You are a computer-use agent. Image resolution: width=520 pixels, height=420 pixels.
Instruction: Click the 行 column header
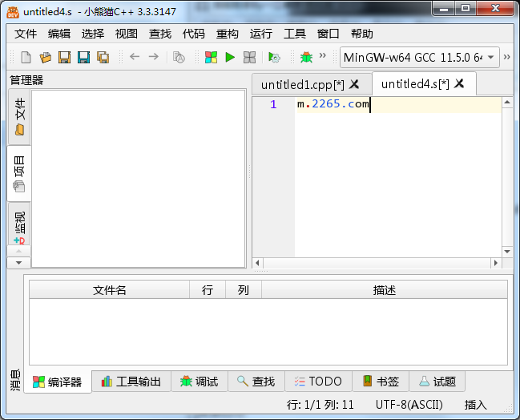point(208,290)
